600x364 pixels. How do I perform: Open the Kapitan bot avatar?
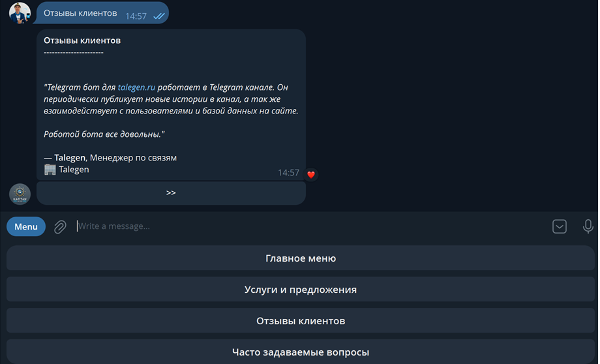pyautogui.click(x=20, y=194)
